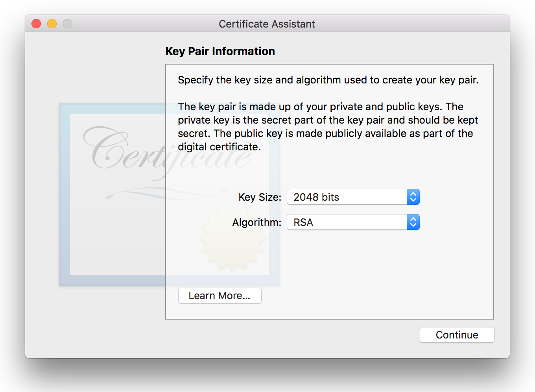Screen dimensions: 535x392
Task: Open the Algorithm RSA dropdown
Action: [x=347, y=222]
